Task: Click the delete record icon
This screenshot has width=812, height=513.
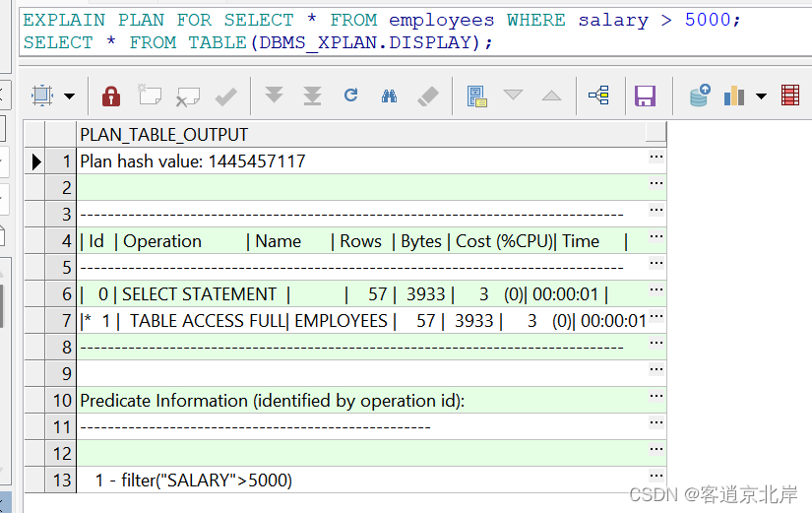Action: point(187,96)
